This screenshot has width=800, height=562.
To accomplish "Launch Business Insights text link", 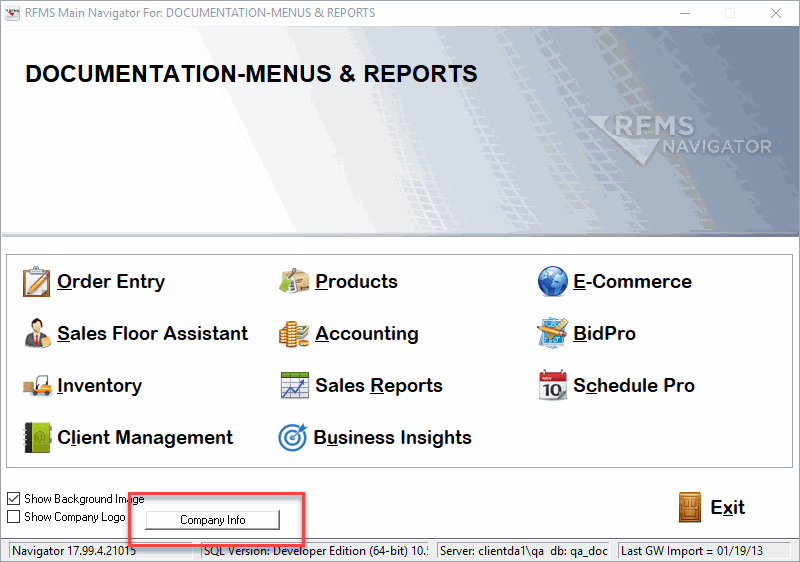I will point(392,438).
